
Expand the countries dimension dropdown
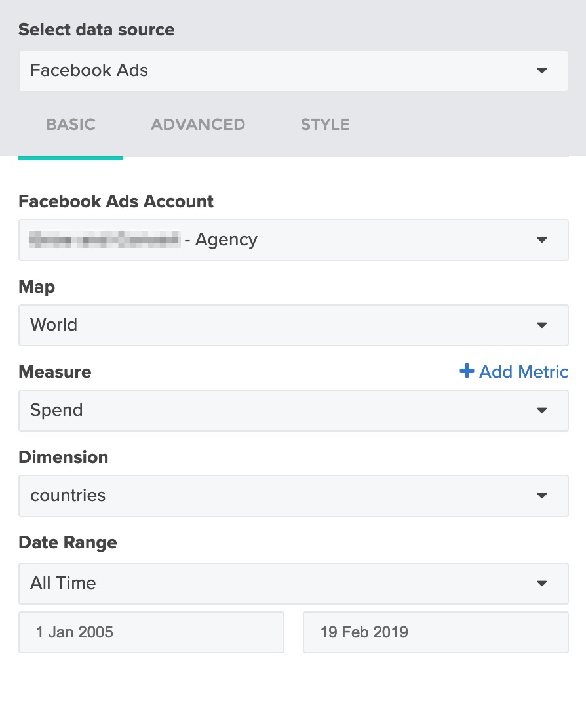tap(293, 496)
